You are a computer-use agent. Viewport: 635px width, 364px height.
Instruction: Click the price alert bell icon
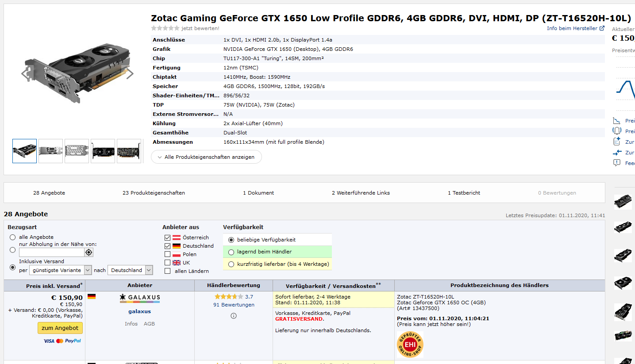617,131
